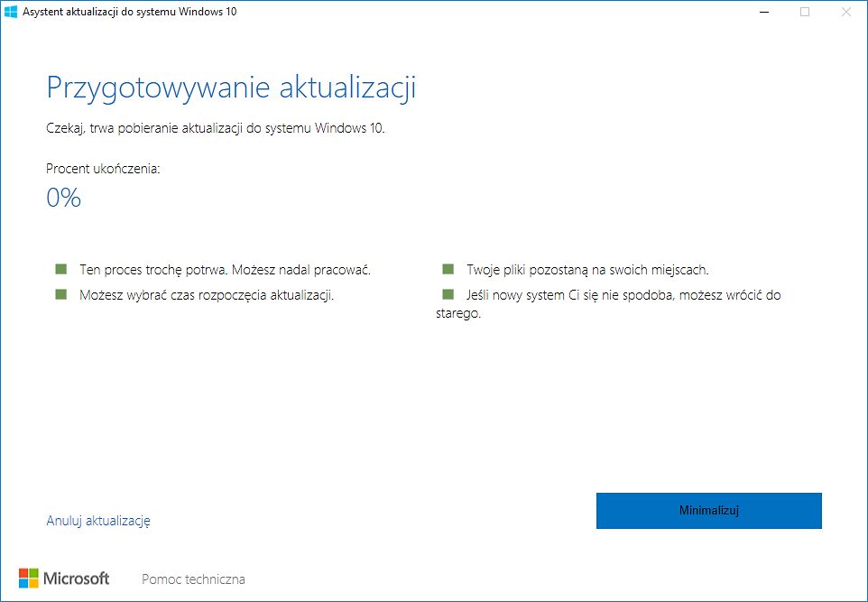Screen dimensions: 868x602
Task: Select the heading Przygotowywanie aktualizacji
Action: click(x=231, y=88)
